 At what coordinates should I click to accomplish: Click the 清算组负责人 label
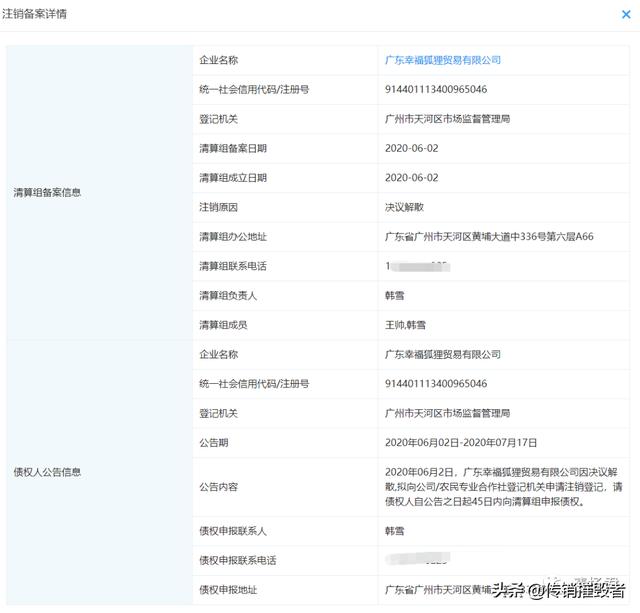point(228,295)
